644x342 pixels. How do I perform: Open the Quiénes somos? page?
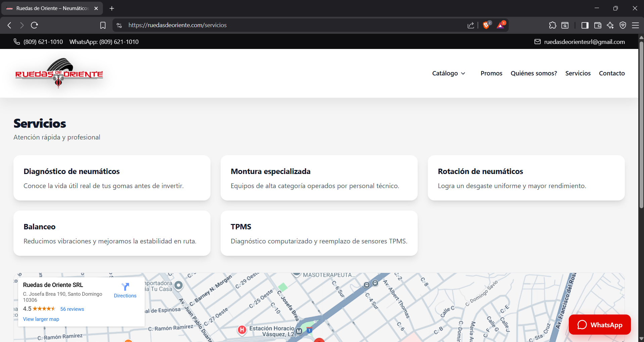pyautogui.click(x=534, y=73)
